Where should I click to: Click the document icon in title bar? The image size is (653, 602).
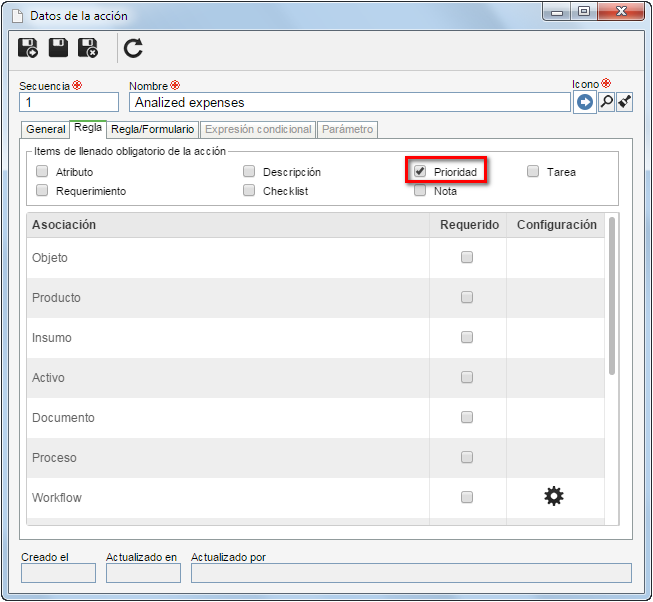click(x=17, y=16)
